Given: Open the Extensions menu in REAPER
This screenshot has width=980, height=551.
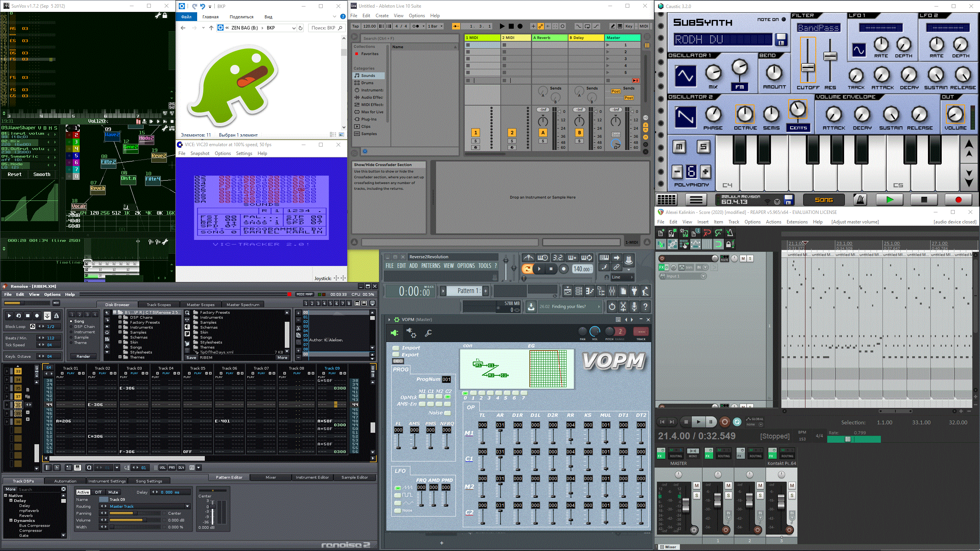Looking at the screenshot, I should (797, 222).
